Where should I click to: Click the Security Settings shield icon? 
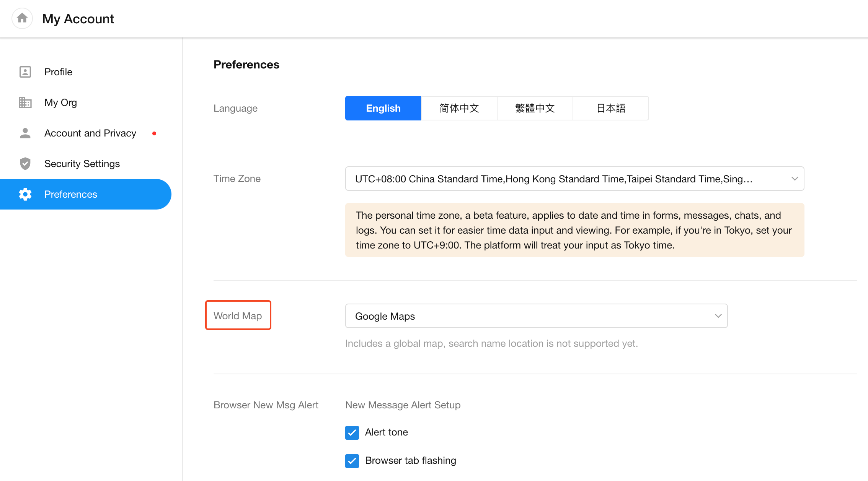25,164
